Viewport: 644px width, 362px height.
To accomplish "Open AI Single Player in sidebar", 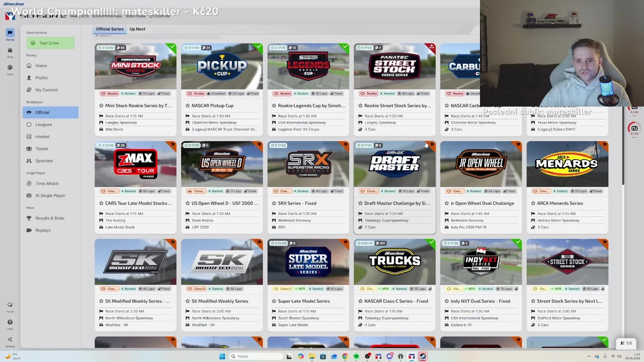I will coord(50,196).
